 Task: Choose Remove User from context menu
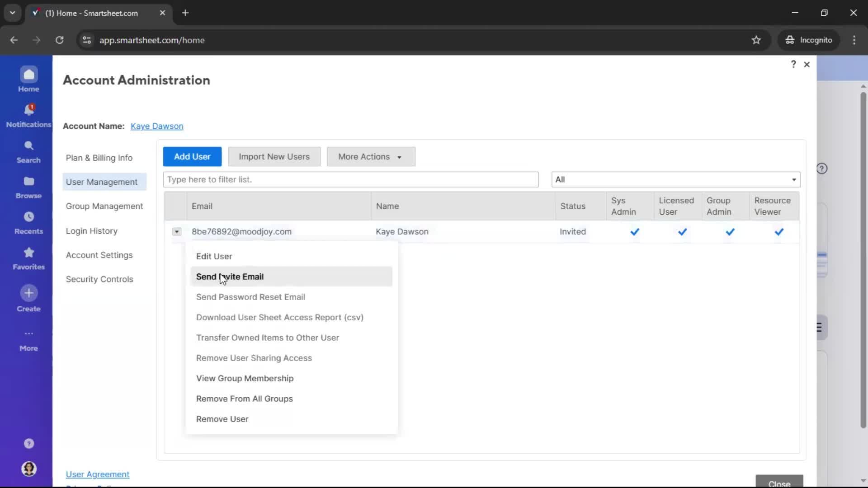point(222,419)
